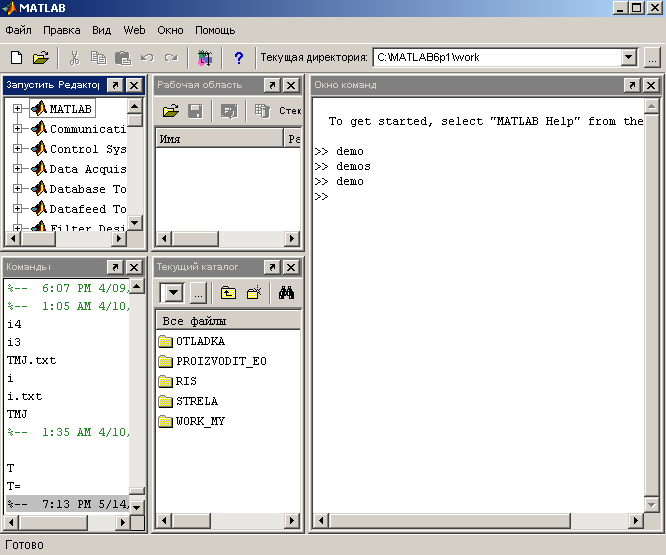
Task: Create new folder icon in Current Directory
Action: coord(254,293)
